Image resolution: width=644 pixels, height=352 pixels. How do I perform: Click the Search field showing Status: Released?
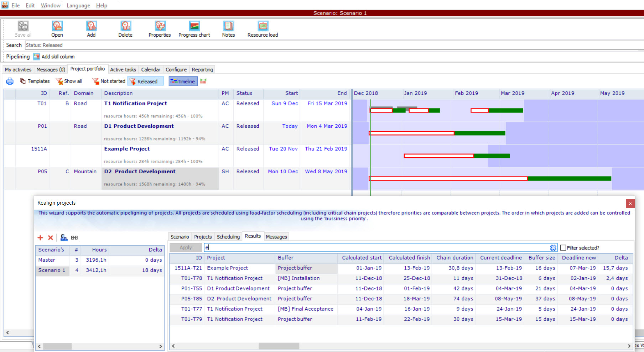click(334, 45)
